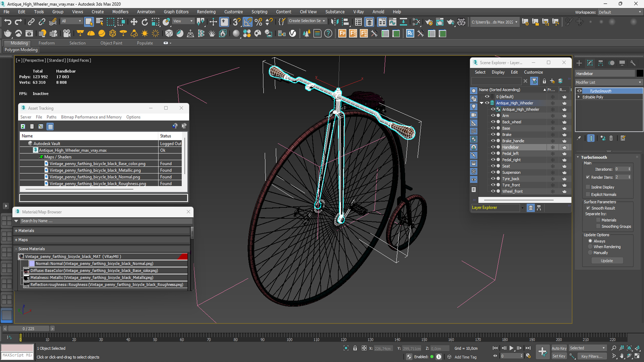This screenshot has height=362, width=644.
Task: Click the time slider 0 / 225 handle
Action: (29, 328)
